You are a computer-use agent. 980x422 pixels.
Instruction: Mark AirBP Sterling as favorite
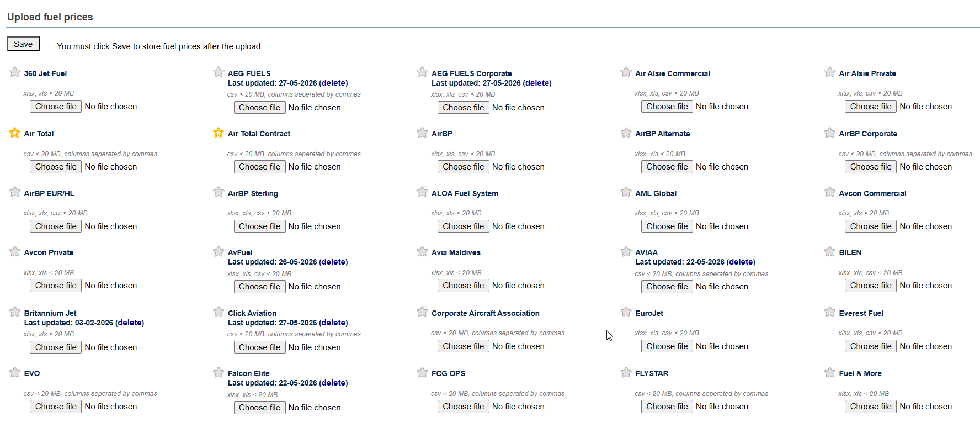coord(219,192)
